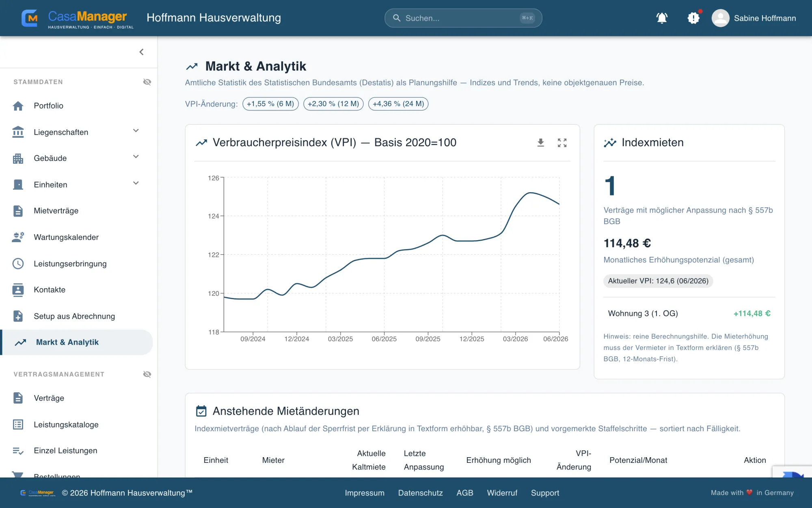The image size is (812, 508).
Task: Download the VPI chart
Action: tap(540, 143)
